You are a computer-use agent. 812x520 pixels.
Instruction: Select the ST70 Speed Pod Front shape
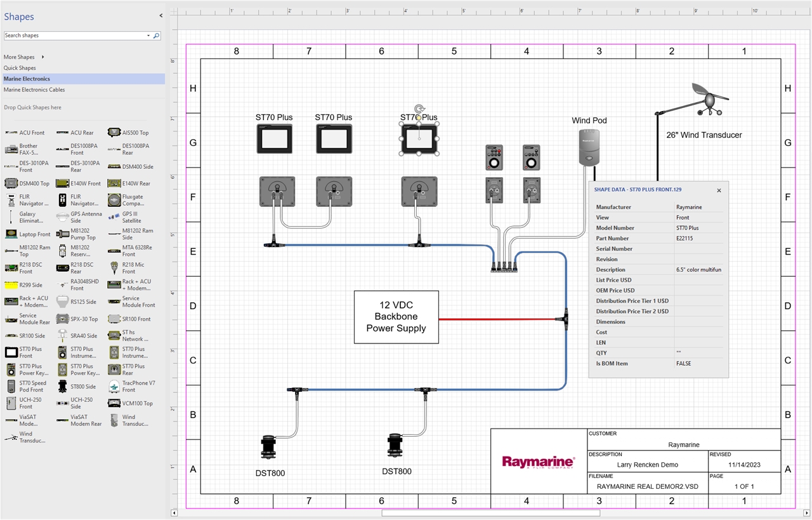tap(25, 387)
